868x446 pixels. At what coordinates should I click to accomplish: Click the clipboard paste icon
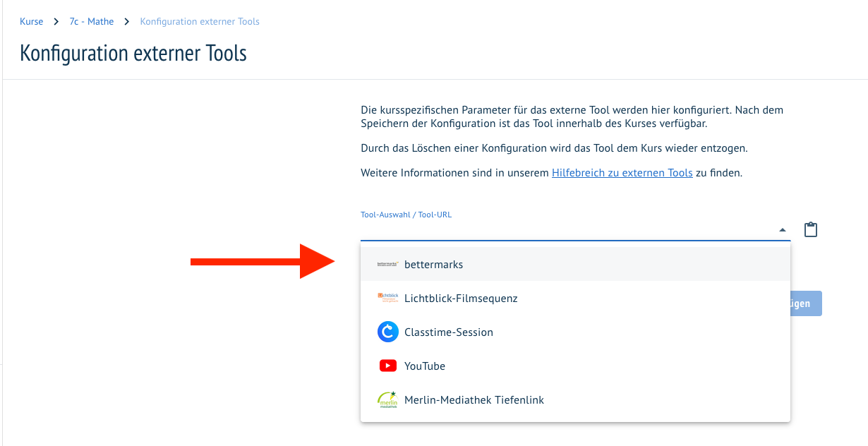coord(811,229)
